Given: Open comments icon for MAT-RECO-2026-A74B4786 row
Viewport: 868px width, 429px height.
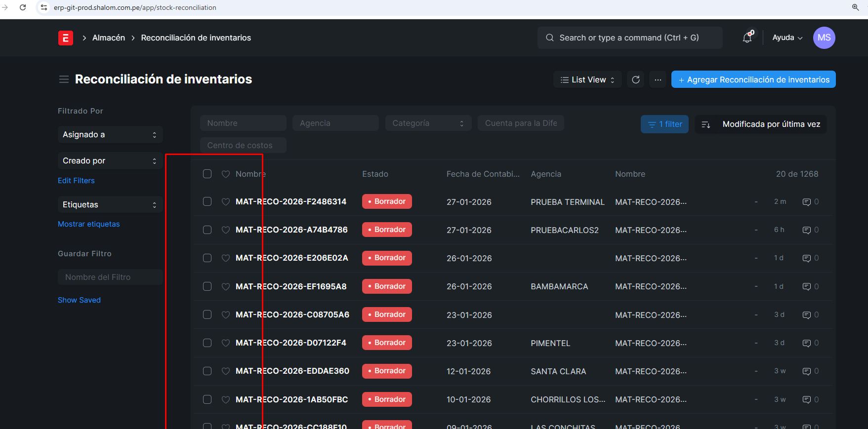Looking at the screenshot, I should pos(806,230).
